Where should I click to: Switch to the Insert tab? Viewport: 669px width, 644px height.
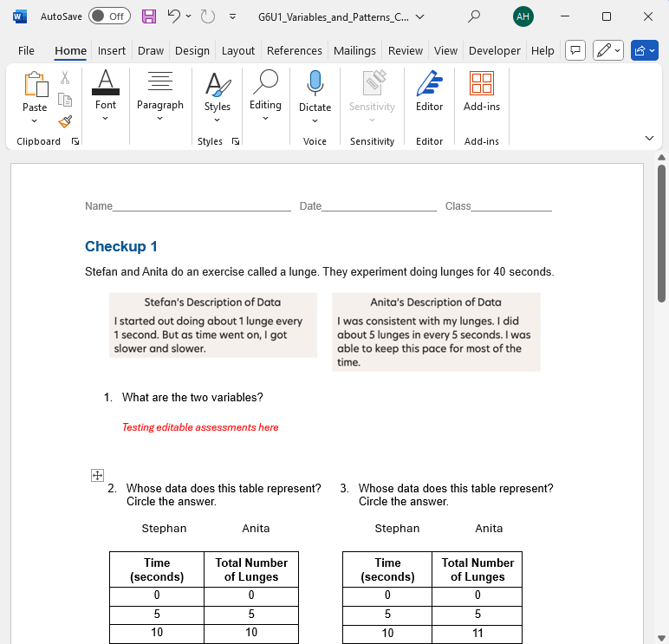coord(112,50)
